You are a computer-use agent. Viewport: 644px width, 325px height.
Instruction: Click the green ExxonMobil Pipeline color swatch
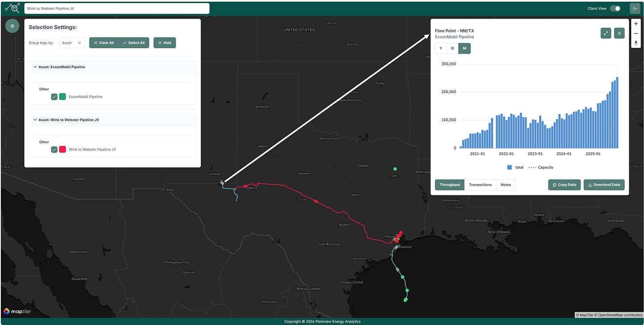(62, 96)
